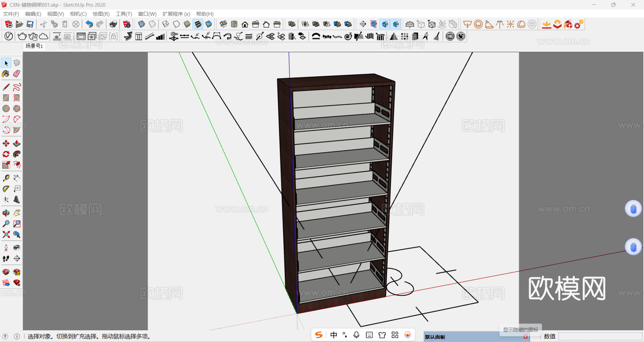Click the Sogou microphone voice input icon
The height and width of the screenshot is (342, 644).
coord(356,335)
